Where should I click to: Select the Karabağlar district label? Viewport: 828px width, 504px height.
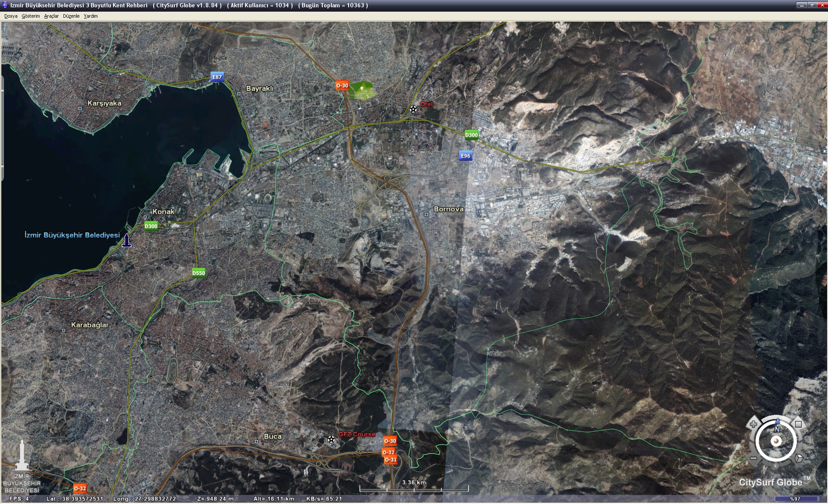tap(90, 325)
